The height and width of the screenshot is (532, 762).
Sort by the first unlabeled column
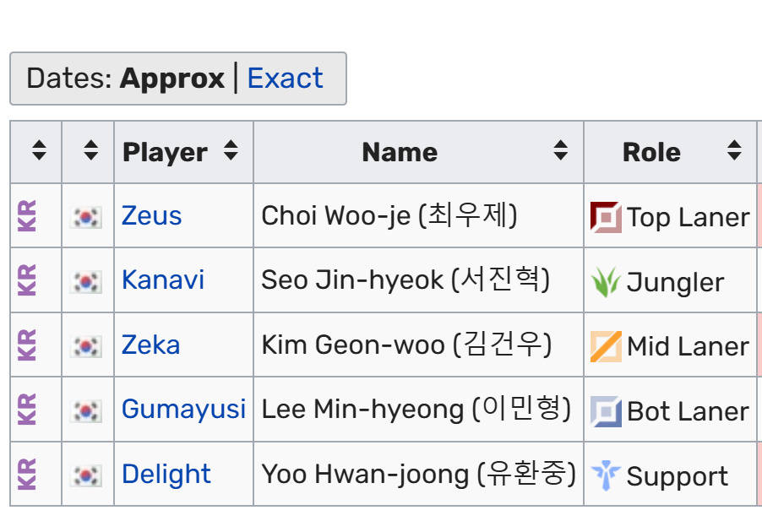click(x=39, y=151)
